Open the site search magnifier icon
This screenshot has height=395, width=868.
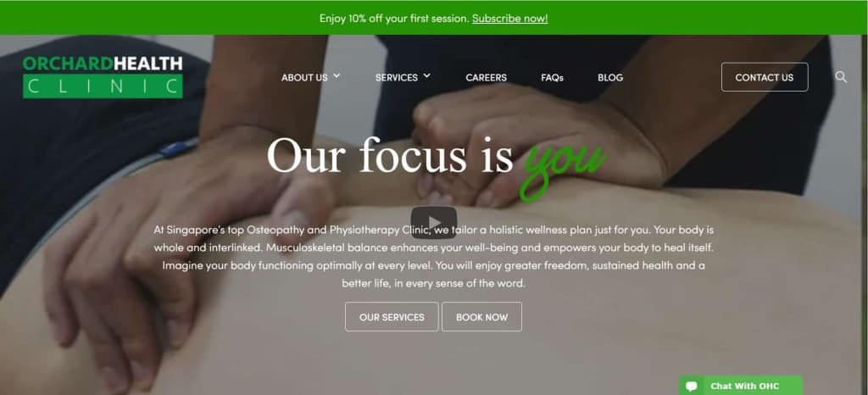(841, 77)
